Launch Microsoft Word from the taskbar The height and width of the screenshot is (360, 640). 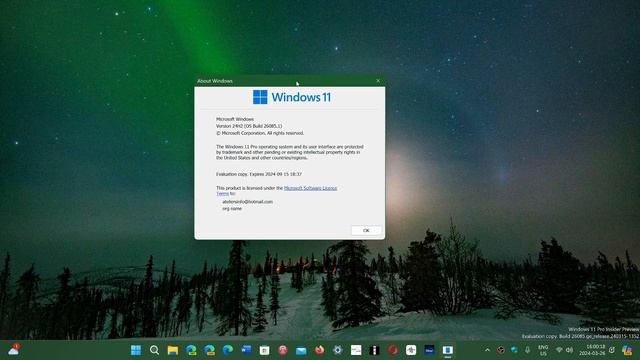pyautogui.click(x=246, y=350)
